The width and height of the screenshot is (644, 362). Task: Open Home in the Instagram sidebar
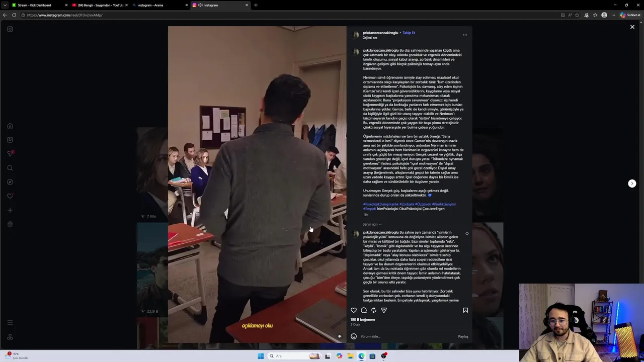point(10,126)
